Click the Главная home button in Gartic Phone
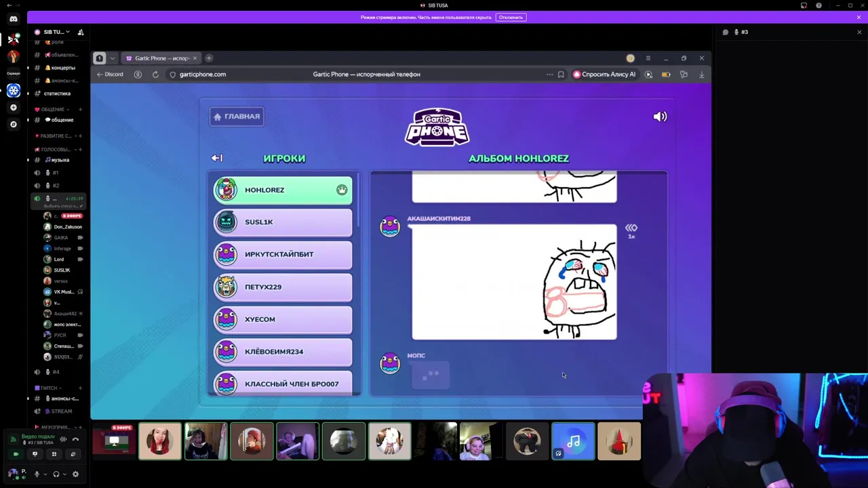 click(x=237, y=117)
